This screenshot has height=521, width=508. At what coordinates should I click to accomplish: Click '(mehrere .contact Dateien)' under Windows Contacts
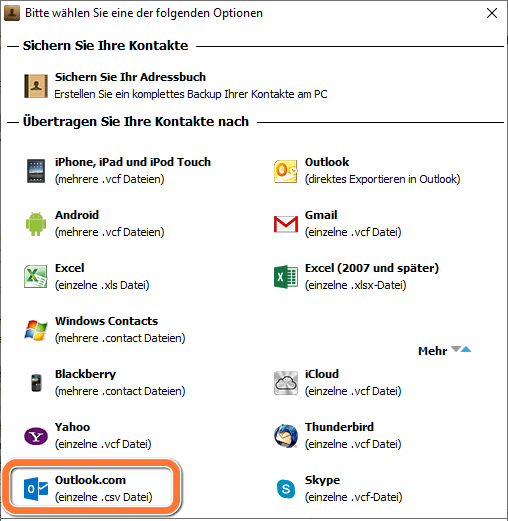(120, 338)
